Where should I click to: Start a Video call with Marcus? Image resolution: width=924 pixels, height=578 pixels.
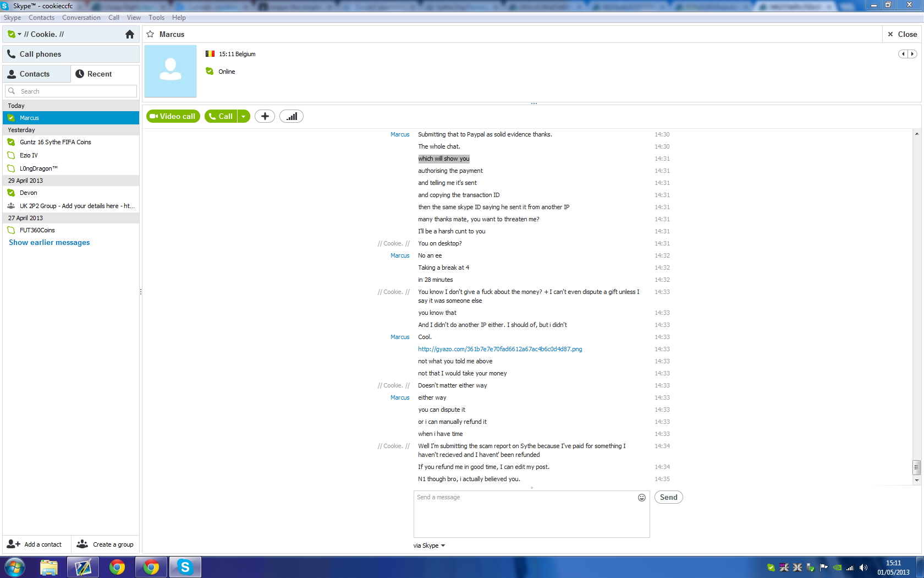click(x=173, y=116)
